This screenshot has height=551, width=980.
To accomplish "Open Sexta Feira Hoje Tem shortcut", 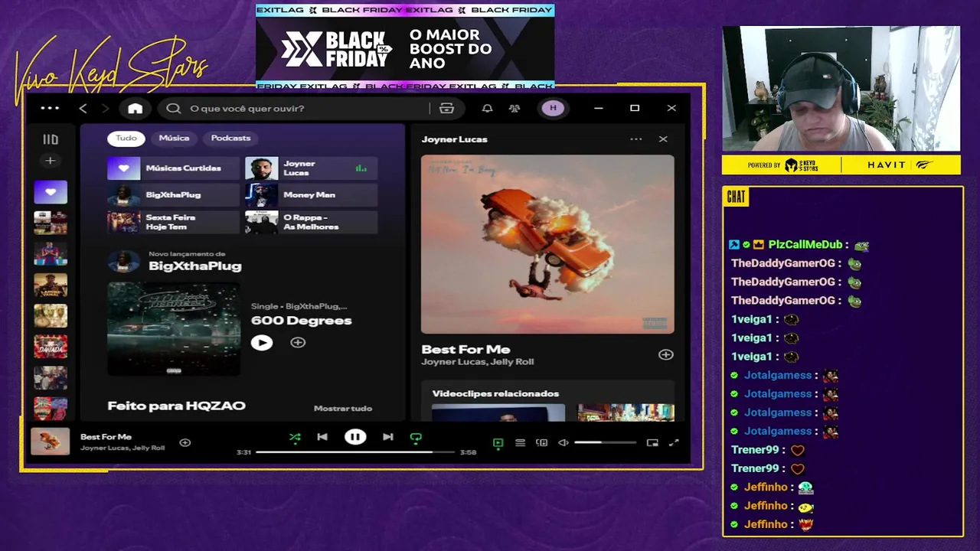I will [x=174, y=222].
